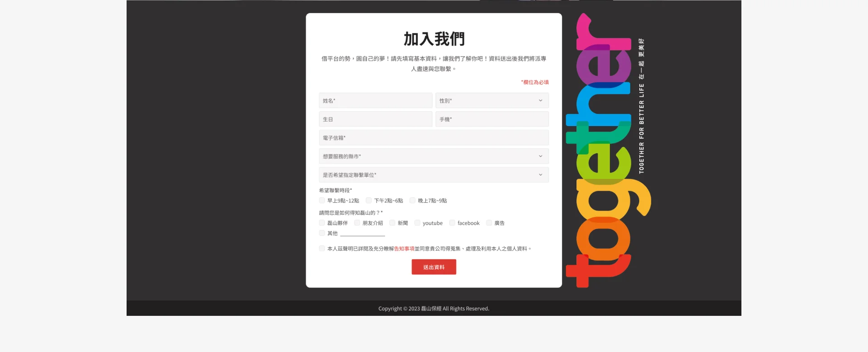Open the 告知事項 notice link
Screen dimensions: 868x352
404,249
